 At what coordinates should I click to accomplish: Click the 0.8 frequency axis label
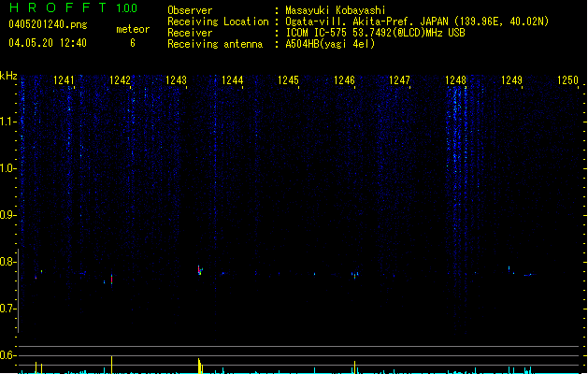[7, 262]
